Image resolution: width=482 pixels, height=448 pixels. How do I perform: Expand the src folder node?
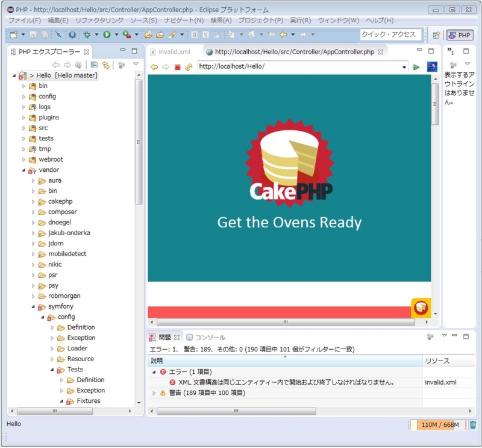[23, 128]
